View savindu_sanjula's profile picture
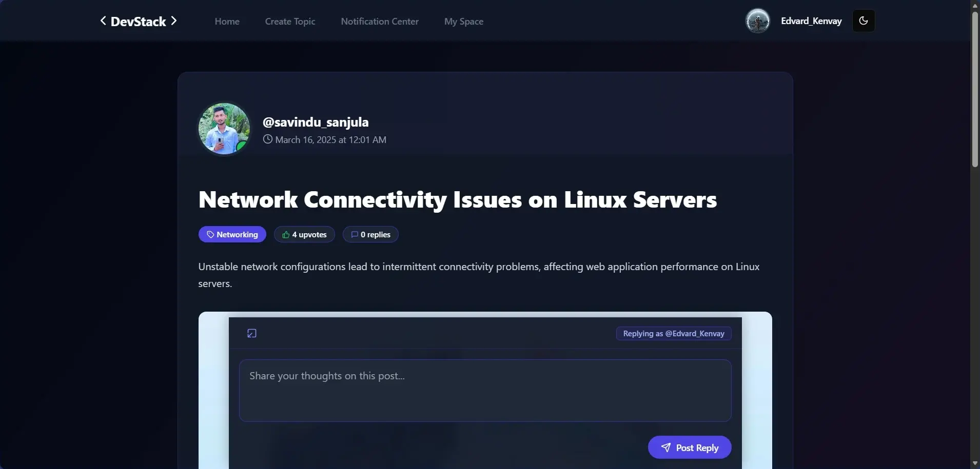980x469 pixels. 224,129
